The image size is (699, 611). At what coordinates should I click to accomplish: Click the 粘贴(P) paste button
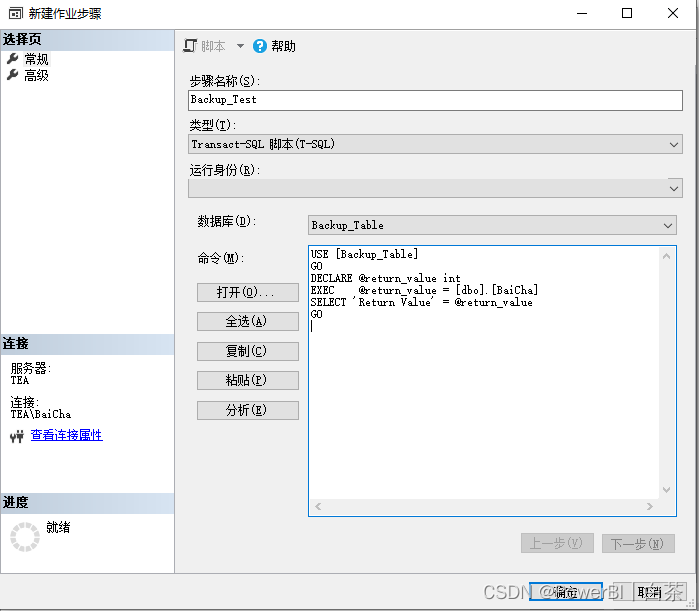coord(248,380)
